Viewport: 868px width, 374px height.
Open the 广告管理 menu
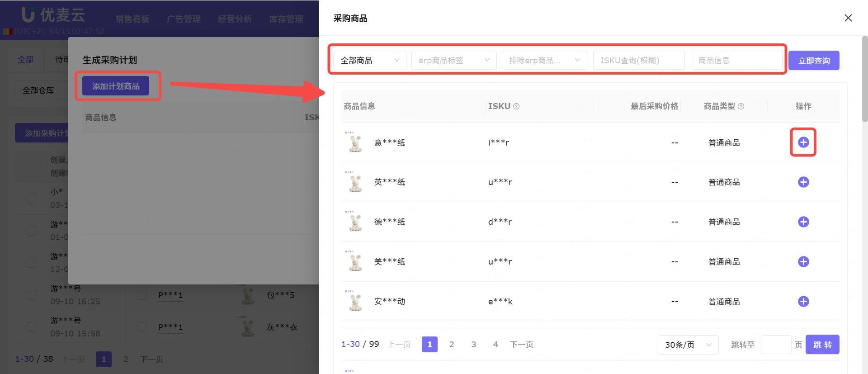pos(184,19)
